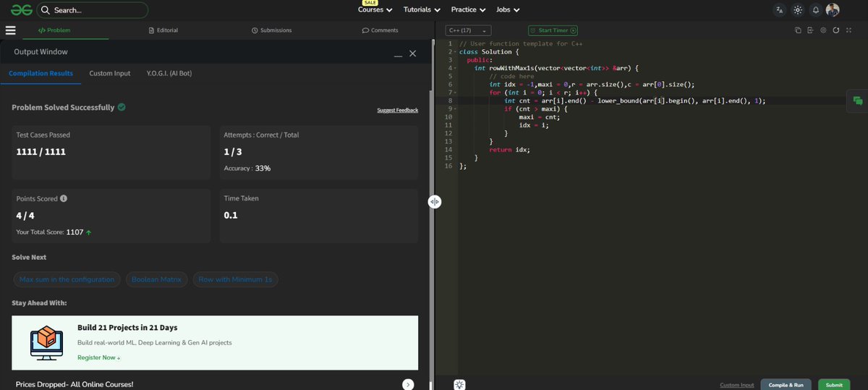Open the Boolean Matrix problem
This screenshot has width=868, height=390.
156,279
